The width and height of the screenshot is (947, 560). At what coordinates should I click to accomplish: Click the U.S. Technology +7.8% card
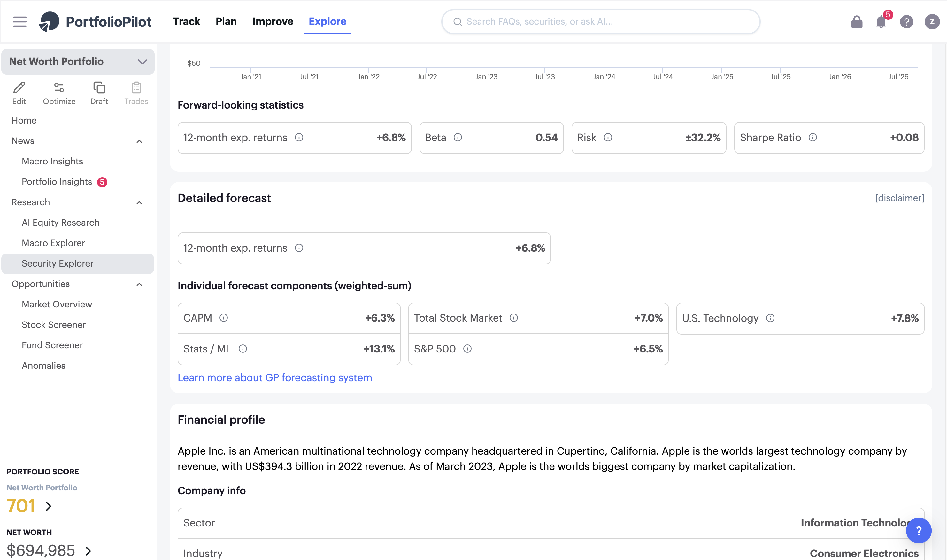[x=800, y=318]
